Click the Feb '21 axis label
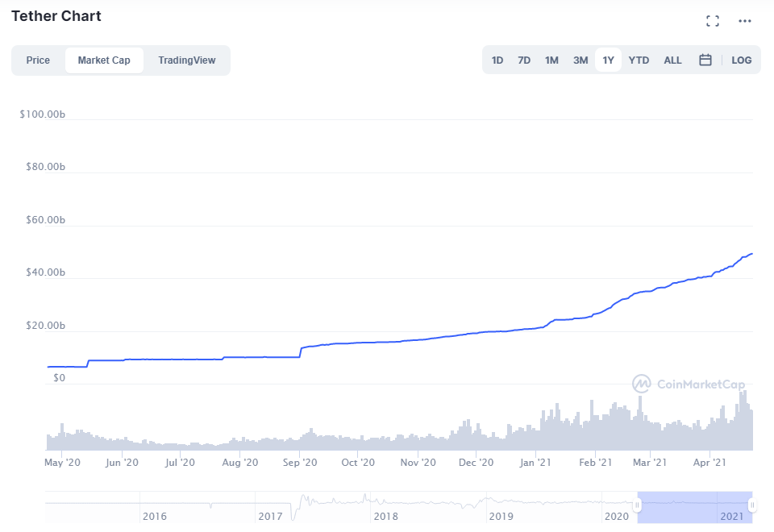This screenshot has height=532, width=774. [x=595, y=463]
